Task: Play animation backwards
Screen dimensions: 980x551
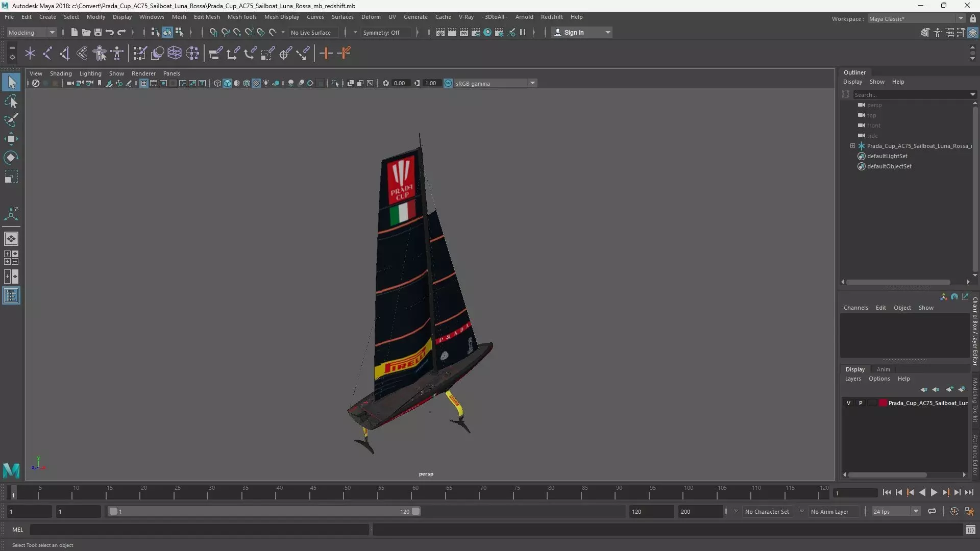Action: (922, 492)
